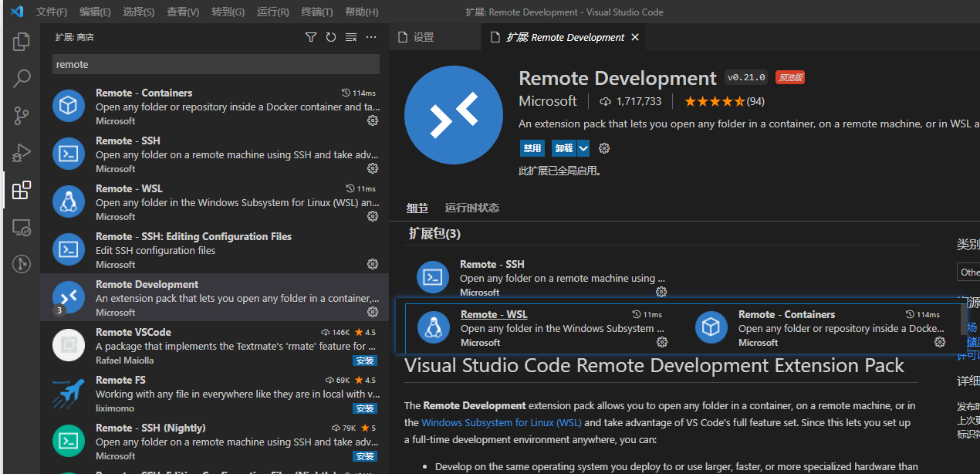Open gear menu for Remote - SSH in list

pos(373,168)
